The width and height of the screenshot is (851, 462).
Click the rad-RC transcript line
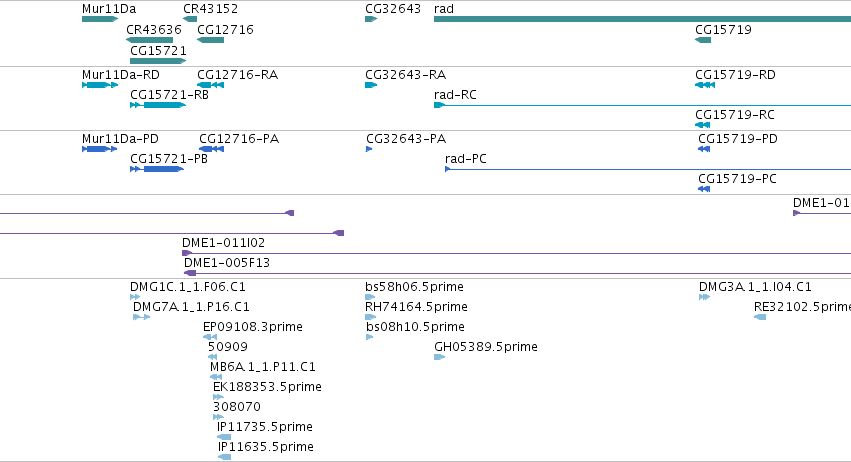(643, 105)
